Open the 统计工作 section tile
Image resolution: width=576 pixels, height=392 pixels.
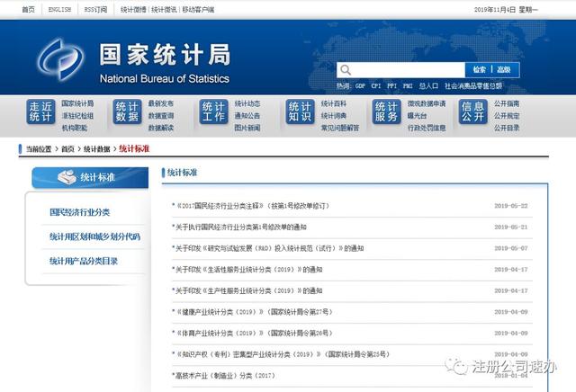coord(214,111)
